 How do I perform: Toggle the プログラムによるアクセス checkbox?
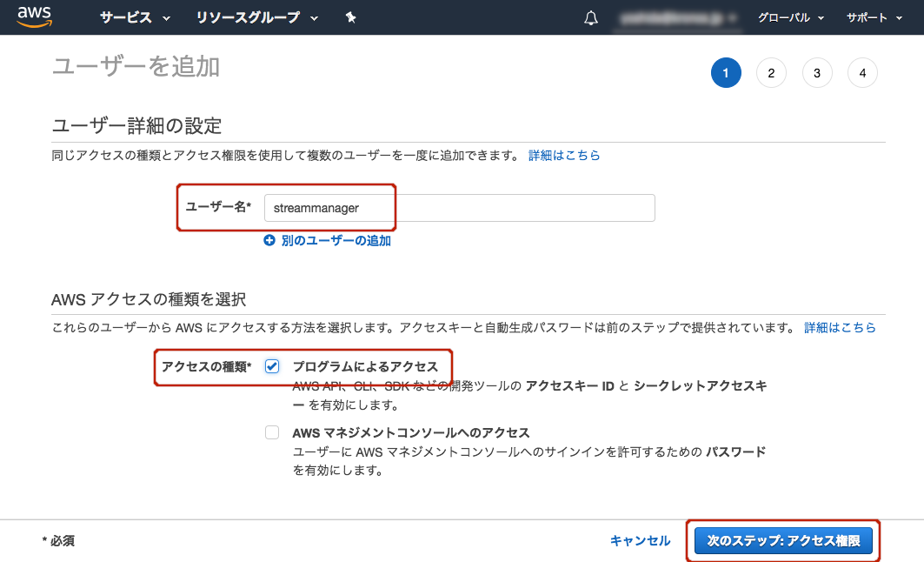272,366
